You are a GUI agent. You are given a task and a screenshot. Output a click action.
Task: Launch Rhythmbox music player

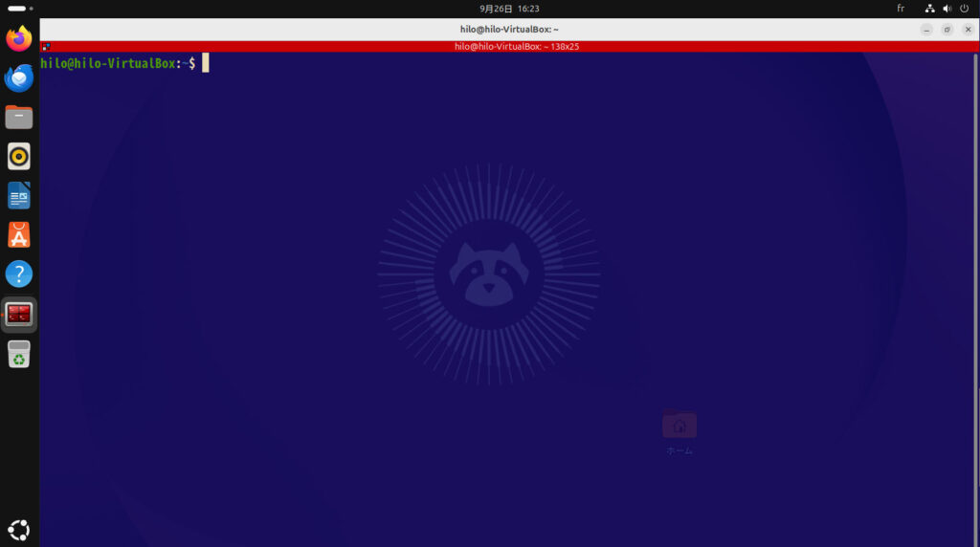(19, 156)
